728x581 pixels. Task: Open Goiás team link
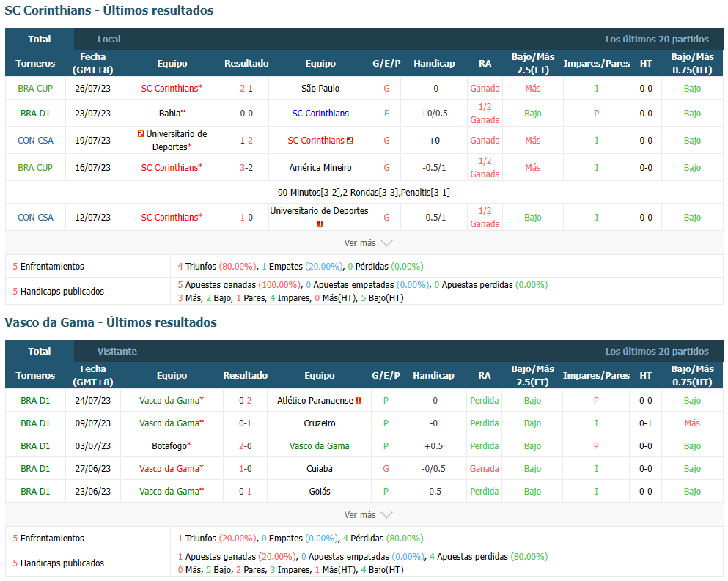320,492
